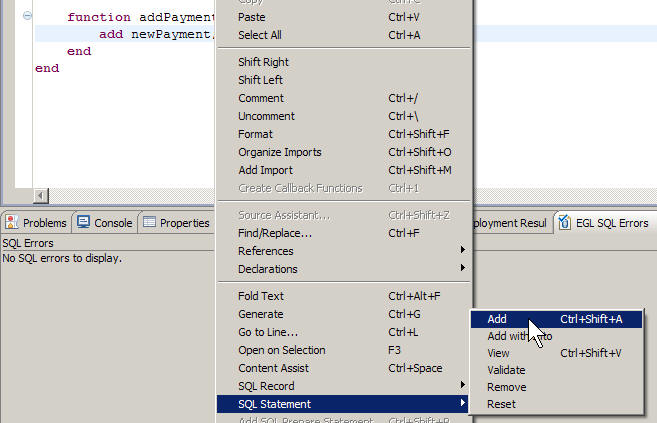Select Reset in SQL Statement submenu
This screenshot has width=657, height=423.
click(x=556, y=404)
